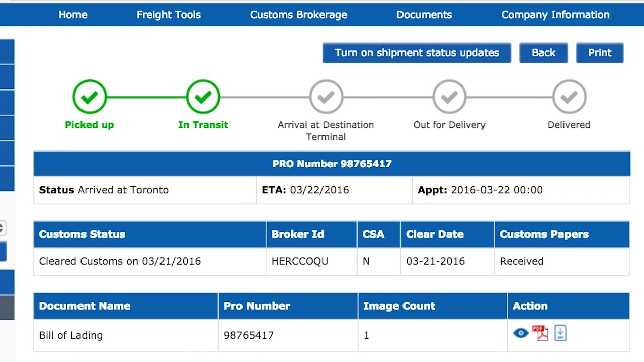Click the Customs Status column header
Screen dimensions: 644x362
tap(82, 234)
